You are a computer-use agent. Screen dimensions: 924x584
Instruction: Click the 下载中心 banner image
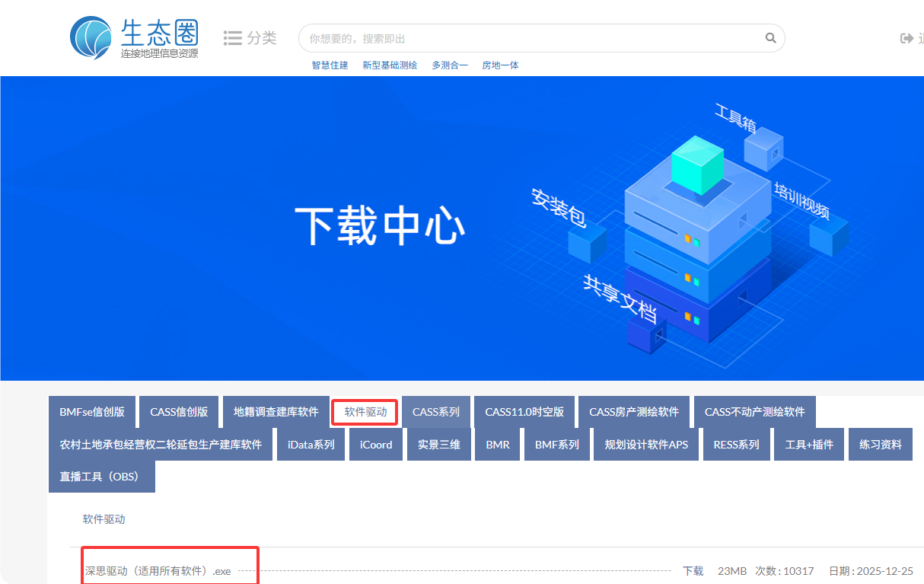[x=462, y=228]
